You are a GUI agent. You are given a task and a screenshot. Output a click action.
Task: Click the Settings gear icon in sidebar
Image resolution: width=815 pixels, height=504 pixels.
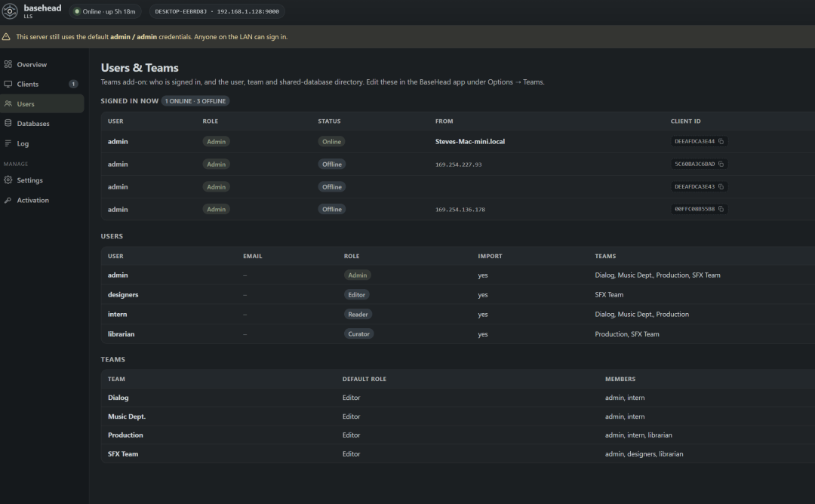[8, 180]
